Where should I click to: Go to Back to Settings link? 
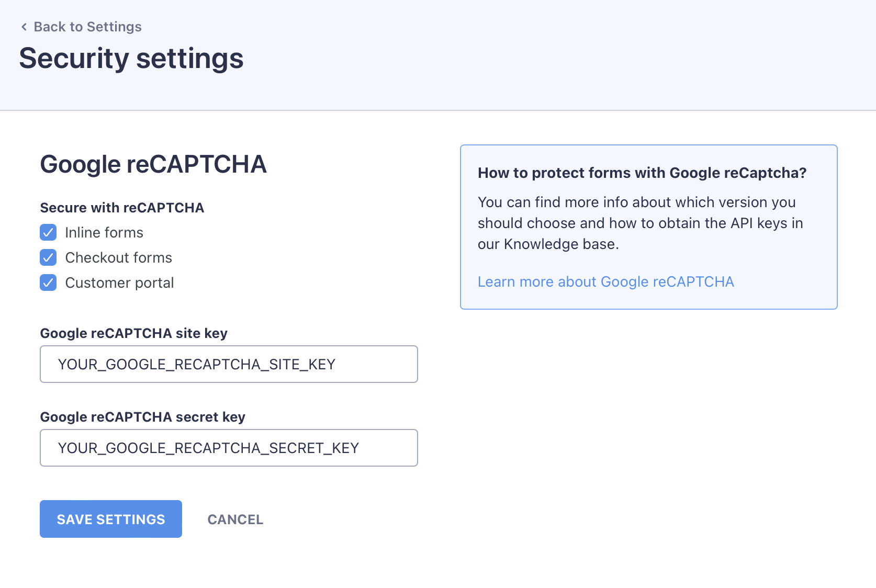click(x=87, y=27)
